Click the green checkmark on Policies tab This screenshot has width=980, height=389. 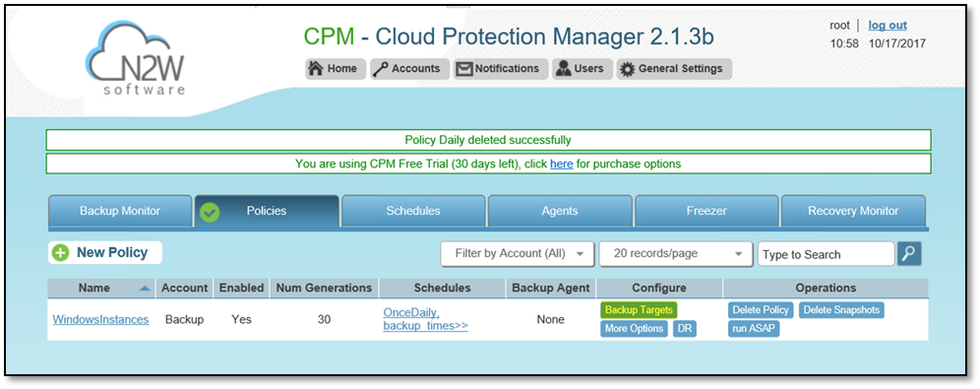(210, 213)
